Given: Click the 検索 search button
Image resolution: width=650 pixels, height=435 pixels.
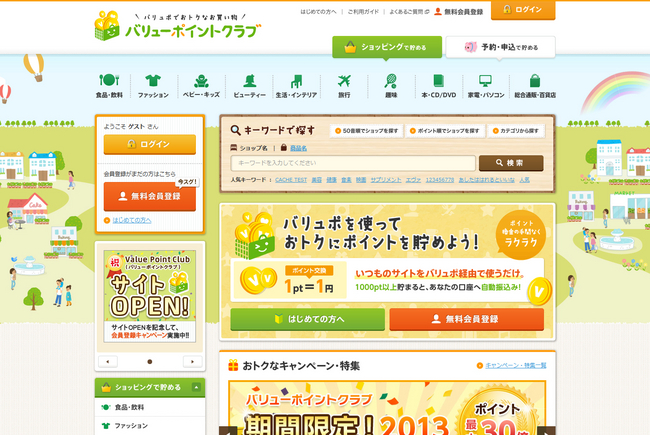Looking at the screenshot, I should [x=511, y=163].
